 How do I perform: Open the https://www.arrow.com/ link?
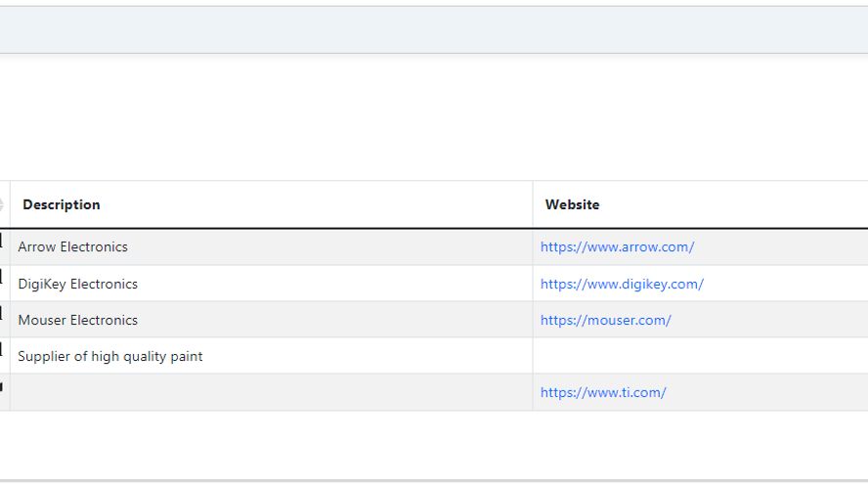click(617, 247)
